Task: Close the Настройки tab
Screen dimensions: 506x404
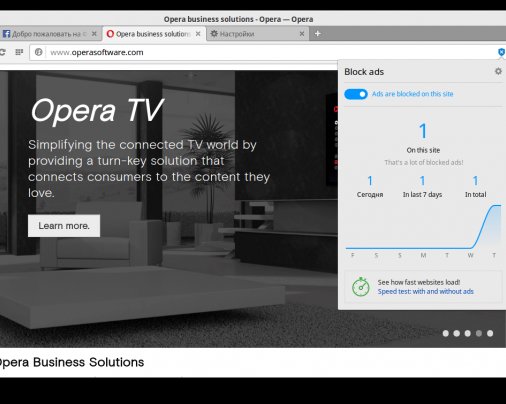Action: point(302,34)
